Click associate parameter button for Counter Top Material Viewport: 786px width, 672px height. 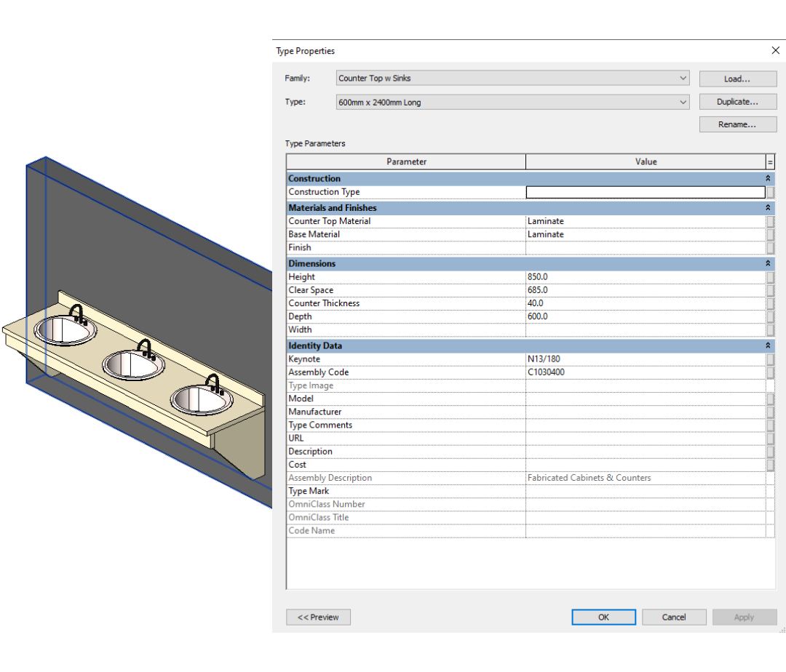pos(770,221)
